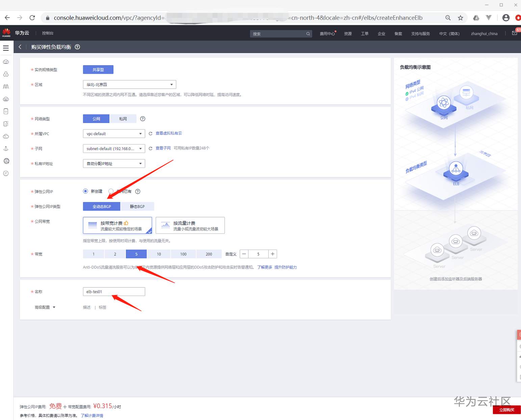Go back using the page header chevron

pyautogui.click(x=20, y=47)
